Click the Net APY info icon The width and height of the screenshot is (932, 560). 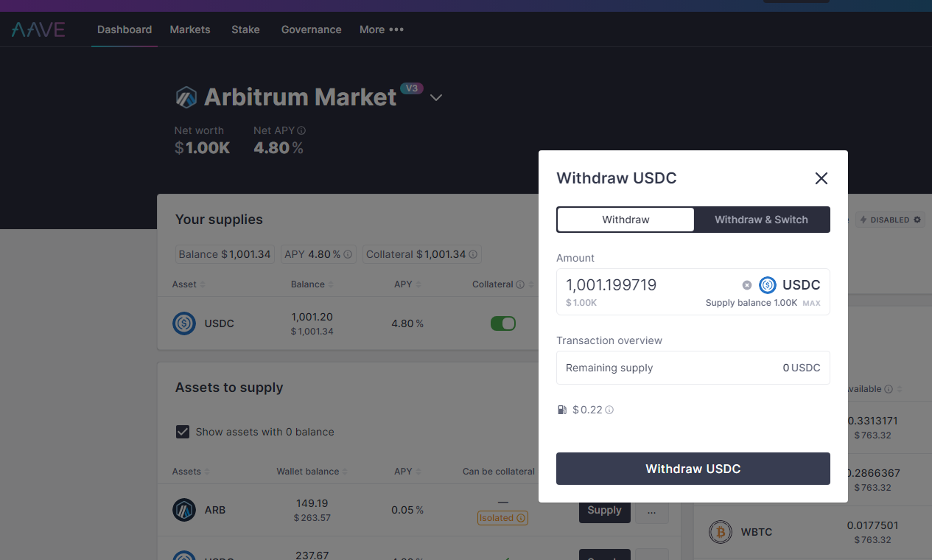(x=301, y=130)
